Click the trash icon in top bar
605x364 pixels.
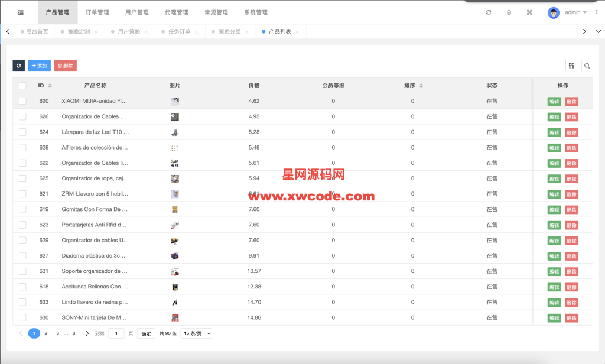(509, 12)
